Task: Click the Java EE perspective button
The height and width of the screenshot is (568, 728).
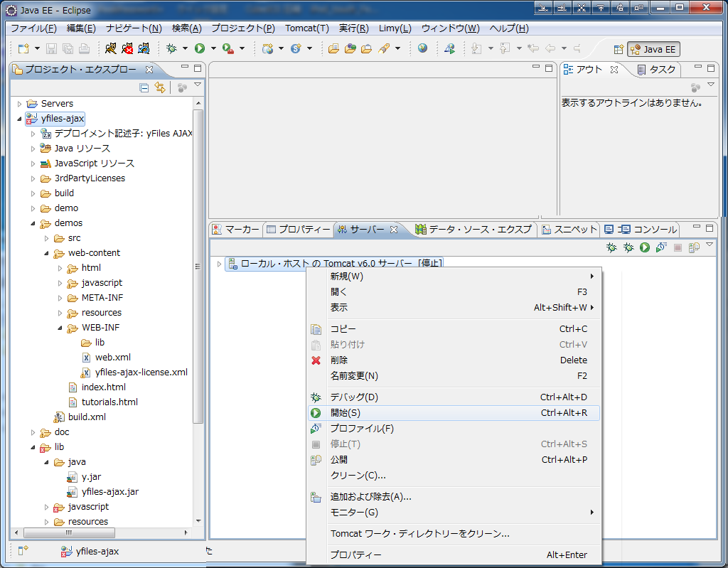Action: click(x=654, y=49)
